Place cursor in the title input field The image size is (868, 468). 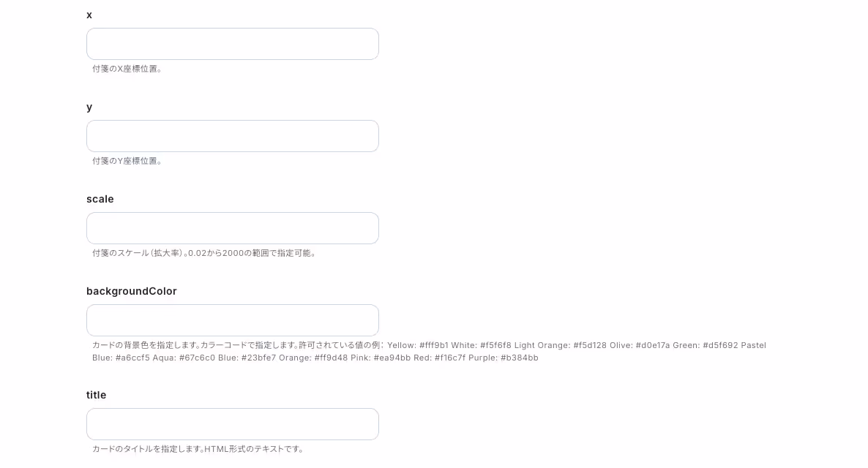(233, 424)
